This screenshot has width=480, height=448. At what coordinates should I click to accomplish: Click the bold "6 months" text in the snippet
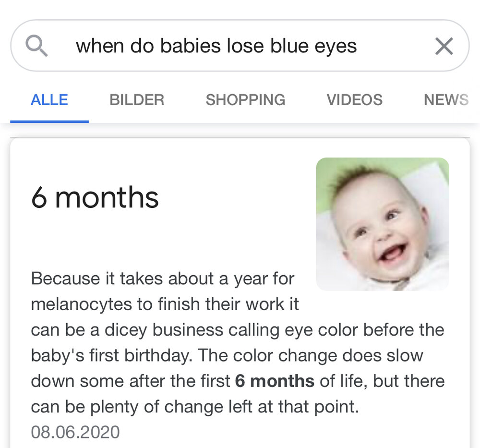(275, 381)
